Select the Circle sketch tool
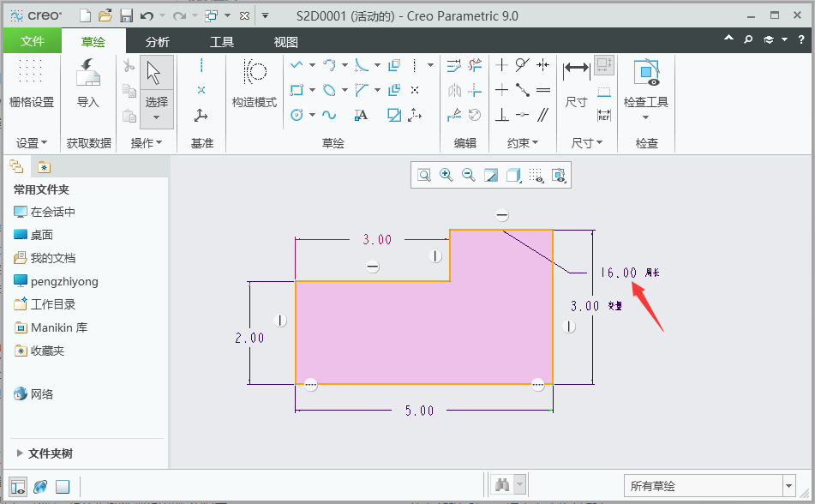 [x=297, y=115]
